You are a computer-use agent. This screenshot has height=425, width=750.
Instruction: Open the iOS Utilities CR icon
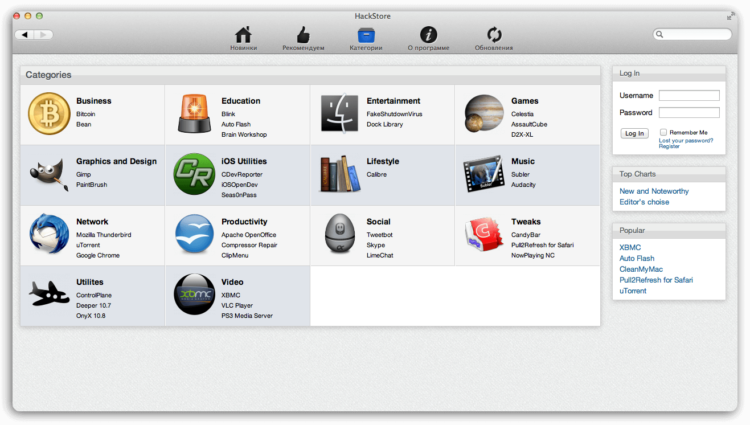(x=194, y=174)
